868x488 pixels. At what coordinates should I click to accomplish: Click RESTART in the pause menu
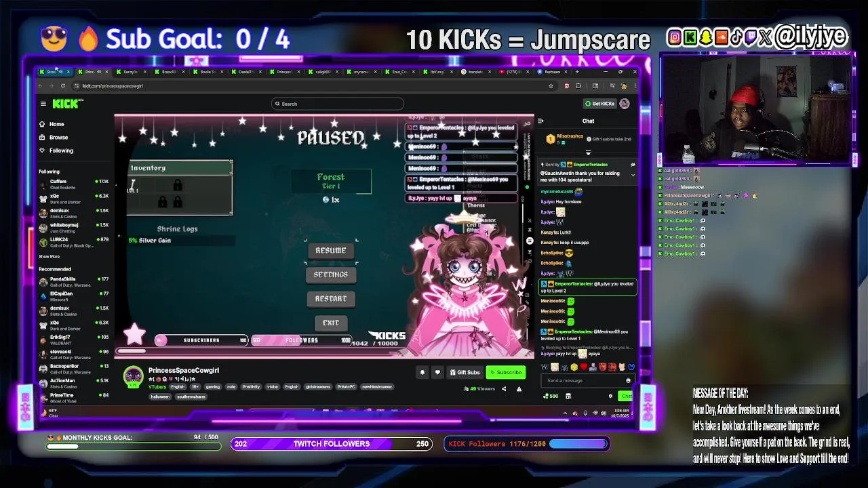point(331,298)
